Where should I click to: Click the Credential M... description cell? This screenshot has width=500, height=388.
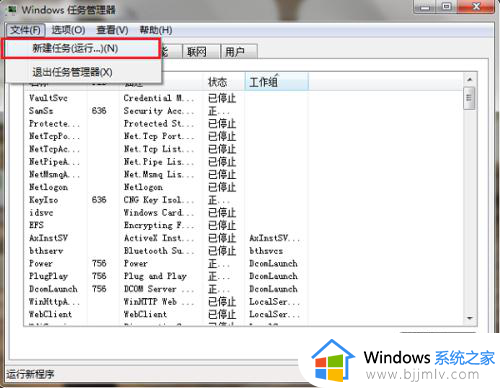[158, 98]
